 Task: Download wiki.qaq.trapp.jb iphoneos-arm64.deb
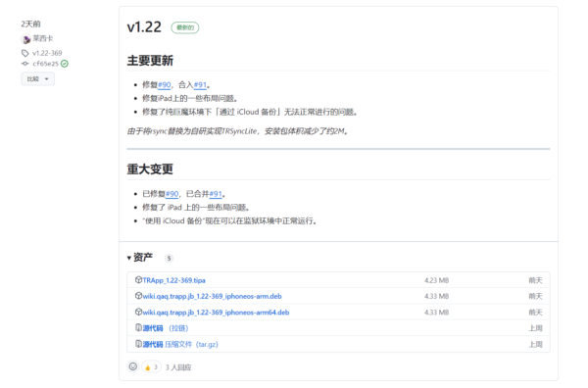click(216, 313)
